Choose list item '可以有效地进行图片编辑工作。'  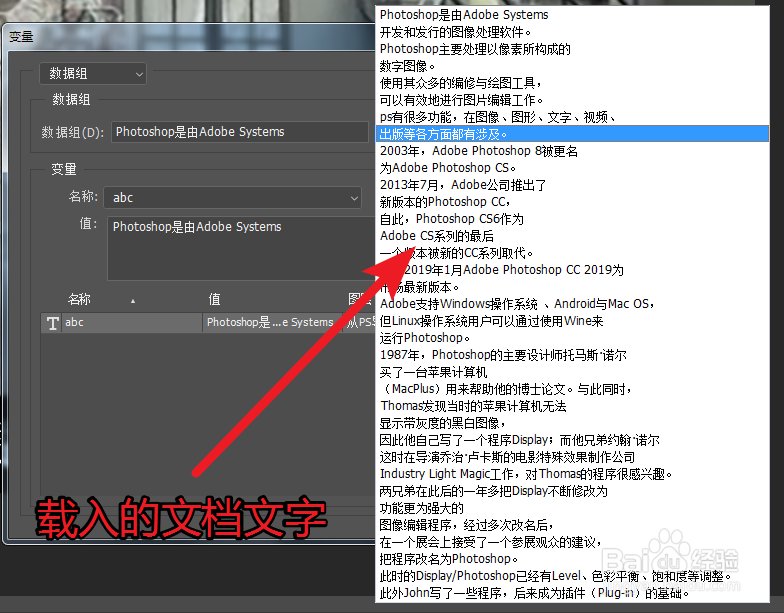click(572, 100)
